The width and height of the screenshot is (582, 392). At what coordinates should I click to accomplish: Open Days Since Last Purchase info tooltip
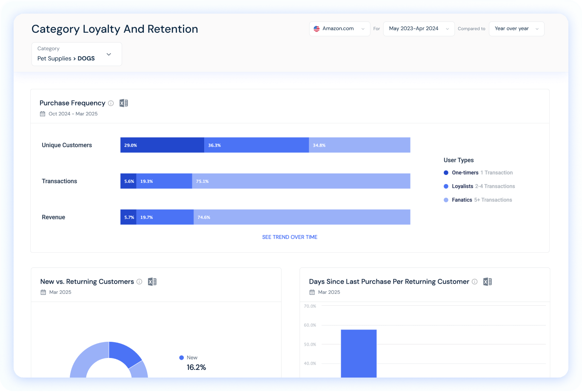474,281
